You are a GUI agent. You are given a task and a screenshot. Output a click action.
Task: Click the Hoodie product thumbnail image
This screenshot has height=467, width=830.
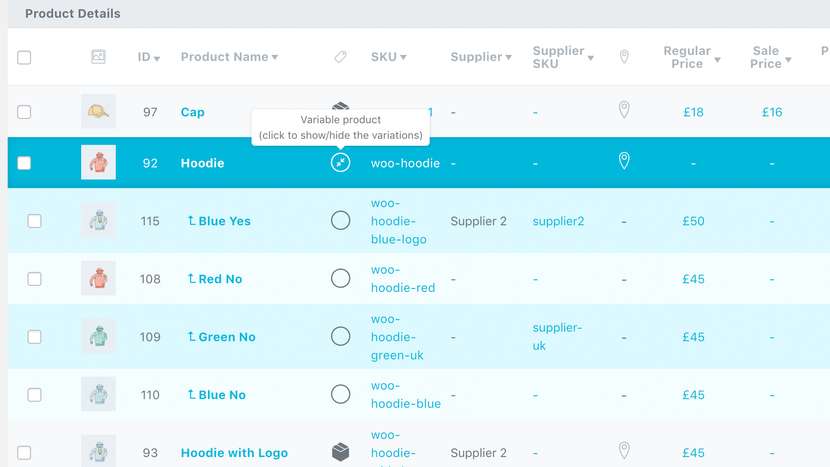point(98,162)
